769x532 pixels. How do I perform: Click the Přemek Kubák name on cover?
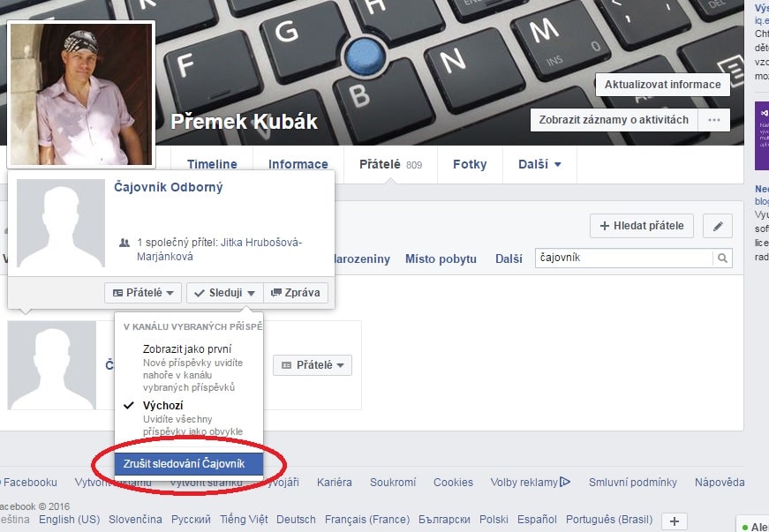click(x=245, y=122)
